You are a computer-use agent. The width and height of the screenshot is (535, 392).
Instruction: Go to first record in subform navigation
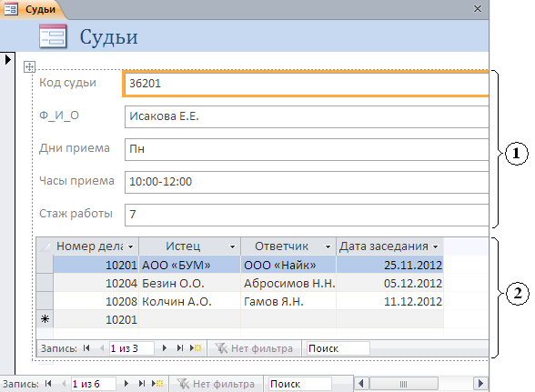(x=86, y=348)
